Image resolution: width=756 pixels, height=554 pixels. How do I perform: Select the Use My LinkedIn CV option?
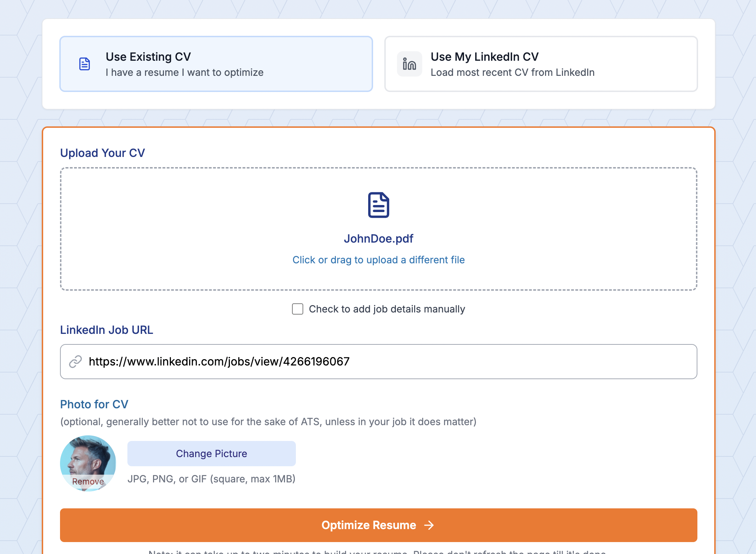(x=541, y=64)
